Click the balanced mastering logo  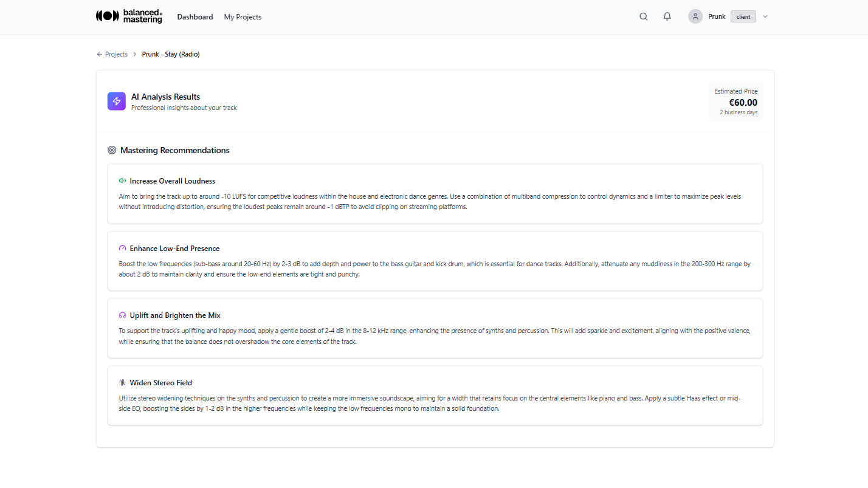(x=128, y=16)
